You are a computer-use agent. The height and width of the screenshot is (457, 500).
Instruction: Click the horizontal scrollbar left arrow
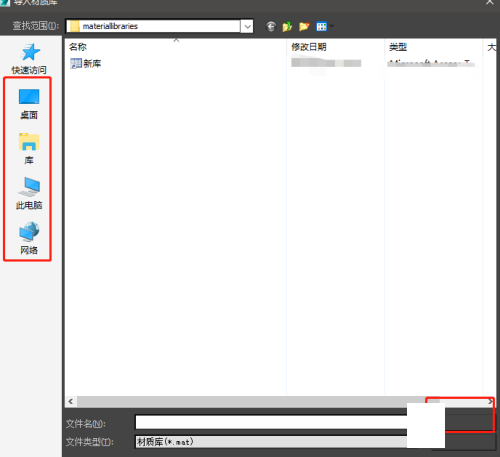[71, 401]
